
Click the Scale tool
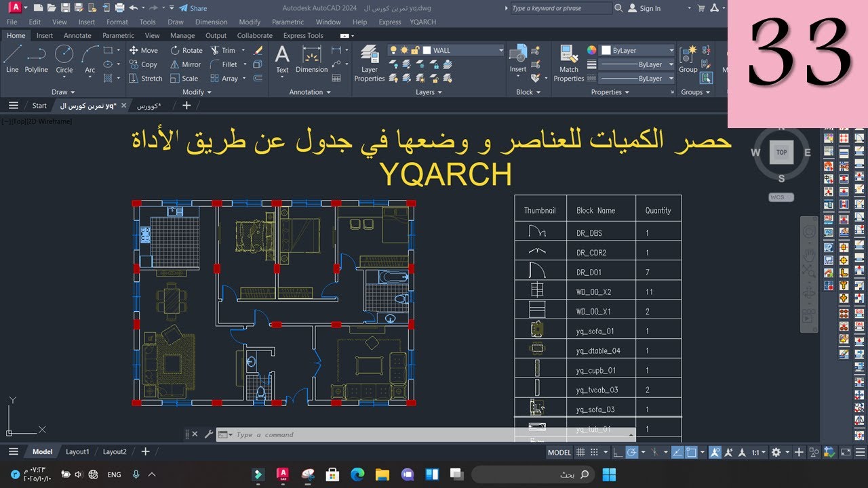(x=184, y=79)
